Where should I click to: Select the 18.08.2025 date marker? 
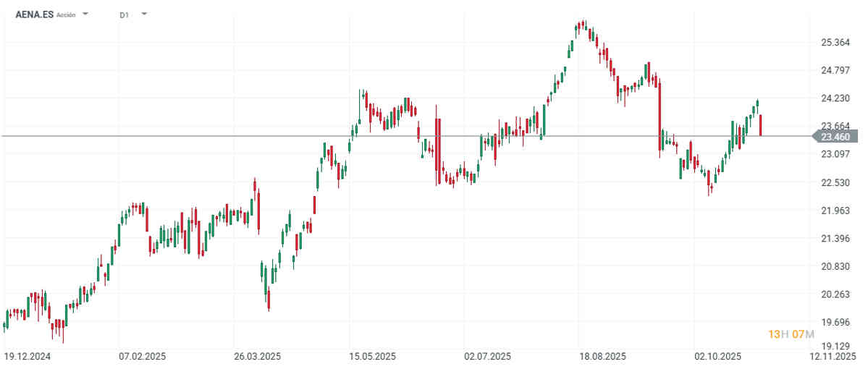603,356
